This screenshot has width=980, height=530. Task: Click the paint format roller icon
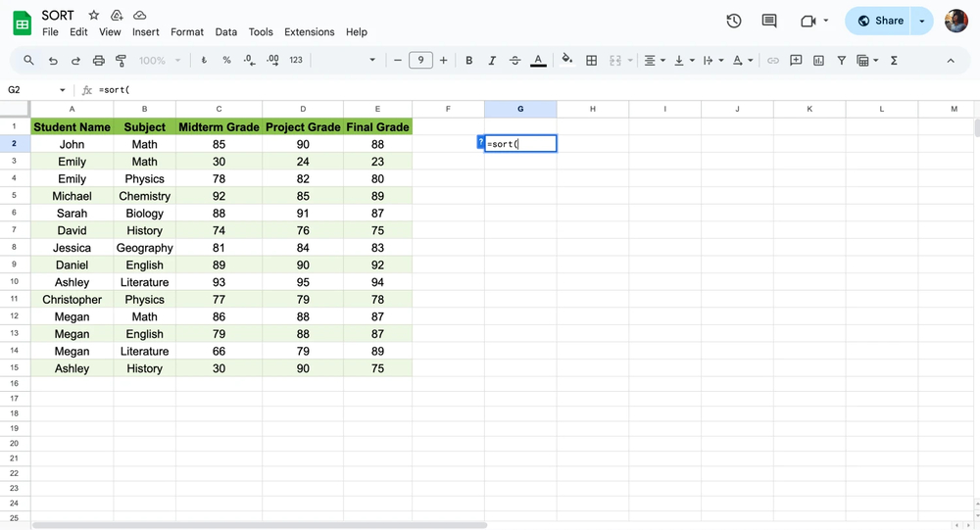(122, 61)
